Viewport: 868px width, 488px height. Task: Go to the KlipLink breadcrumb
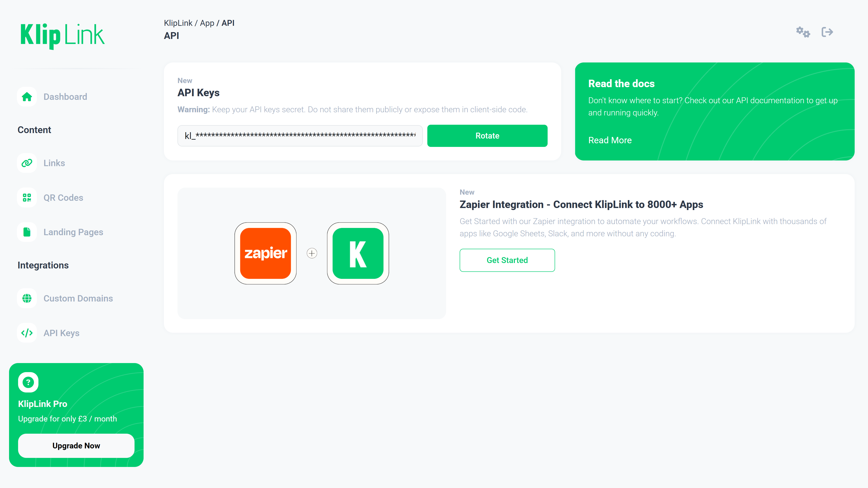click(178, 23)
